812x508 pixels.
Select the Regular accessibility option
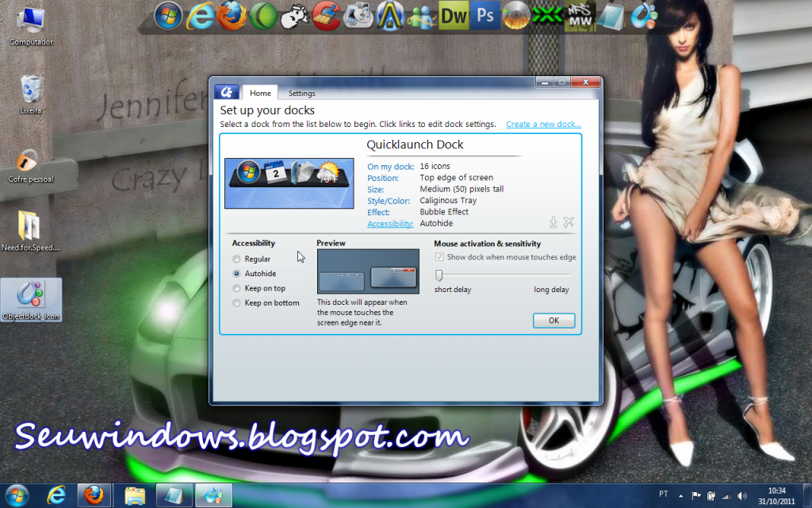pos(236,260)
